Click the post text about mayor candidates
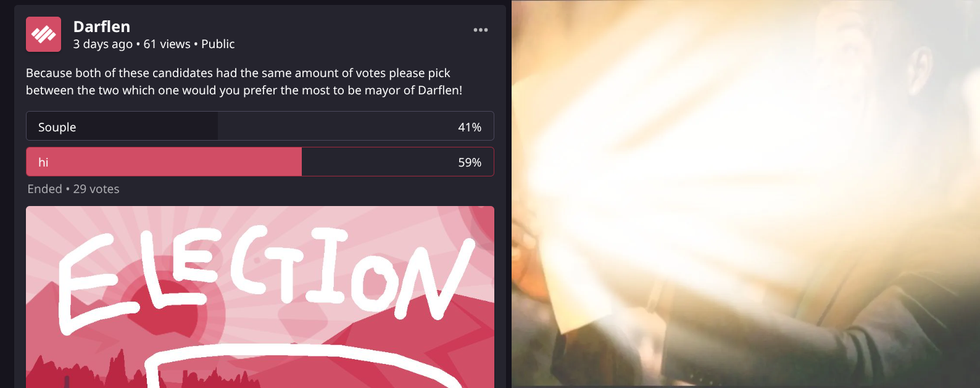The image size is (980, 388). click(x=244, y=81)
